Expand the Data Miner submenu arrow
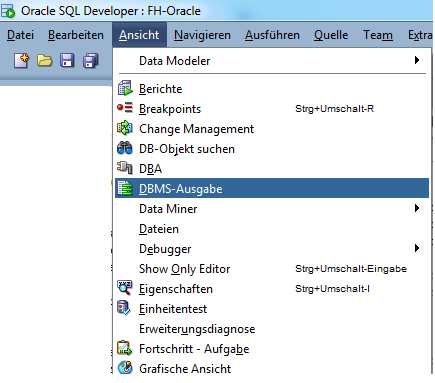 coord(417,208)
